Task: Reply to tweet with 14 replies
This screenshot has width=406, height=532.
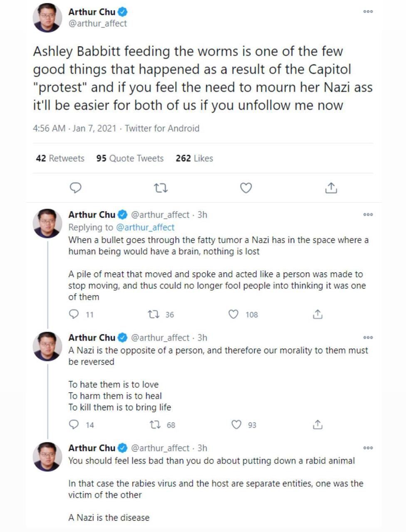Action: point(74,424)
